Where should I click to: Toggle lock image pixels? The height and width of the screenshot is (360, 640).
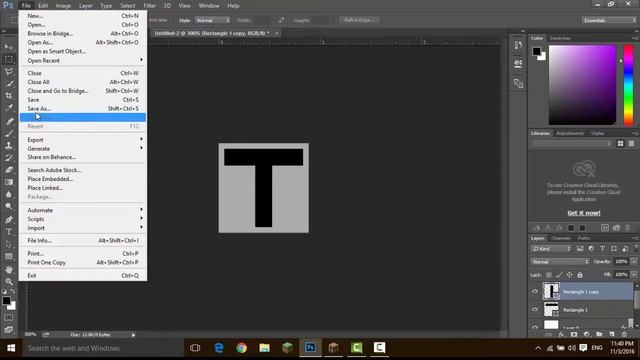[x=559, y=275]
